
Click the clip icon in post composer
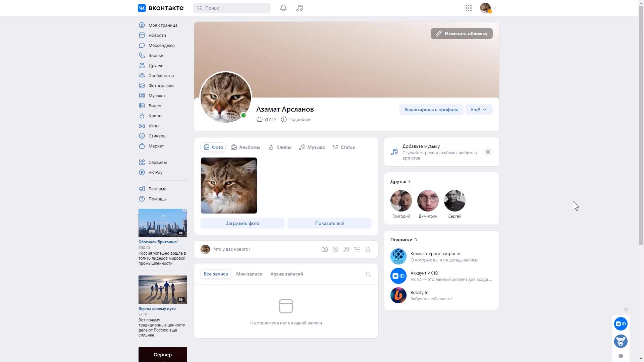pos(368,249)
